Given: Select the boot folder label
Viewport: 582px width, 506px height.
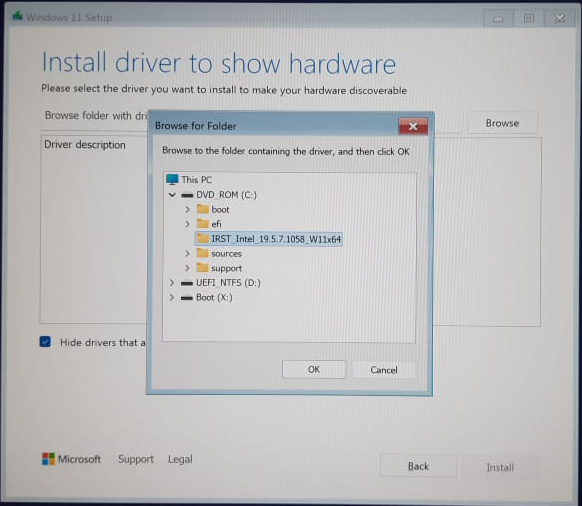Looking at the screenshot, I should pos(220,210).
